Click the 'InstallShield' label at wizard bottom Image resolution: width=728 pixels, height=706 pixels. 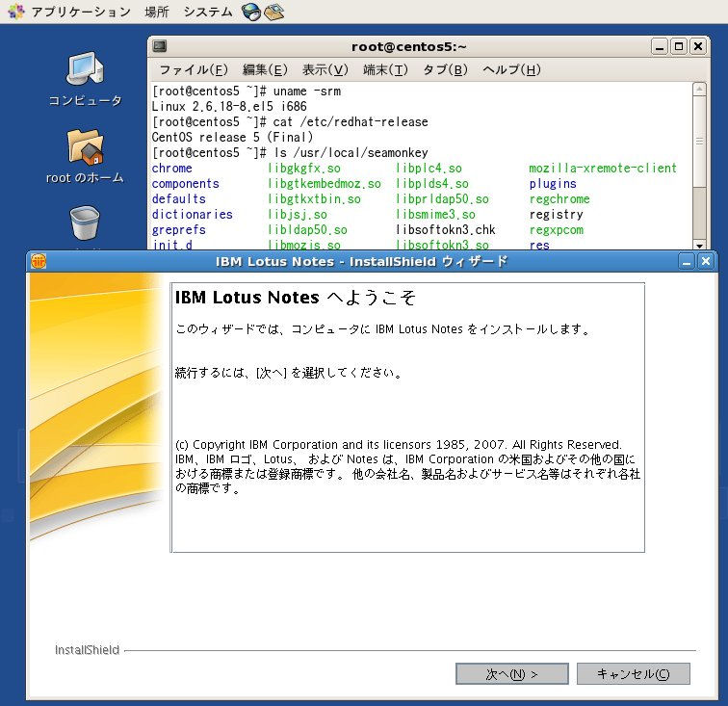[87, 650]
